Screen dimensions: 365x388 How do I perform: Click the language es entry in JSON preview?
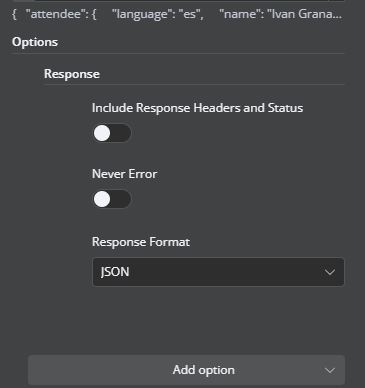click(x=158, y=14)
